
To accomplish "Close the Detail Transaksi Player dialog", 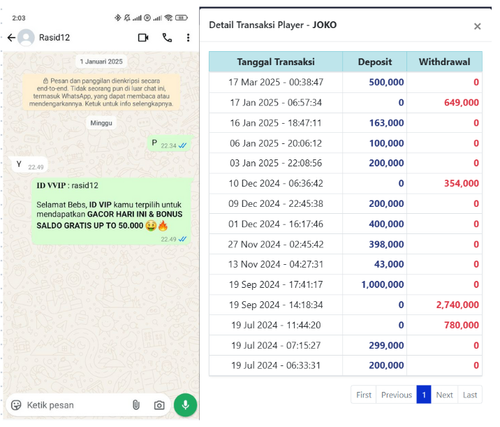I will click(477, 26).
